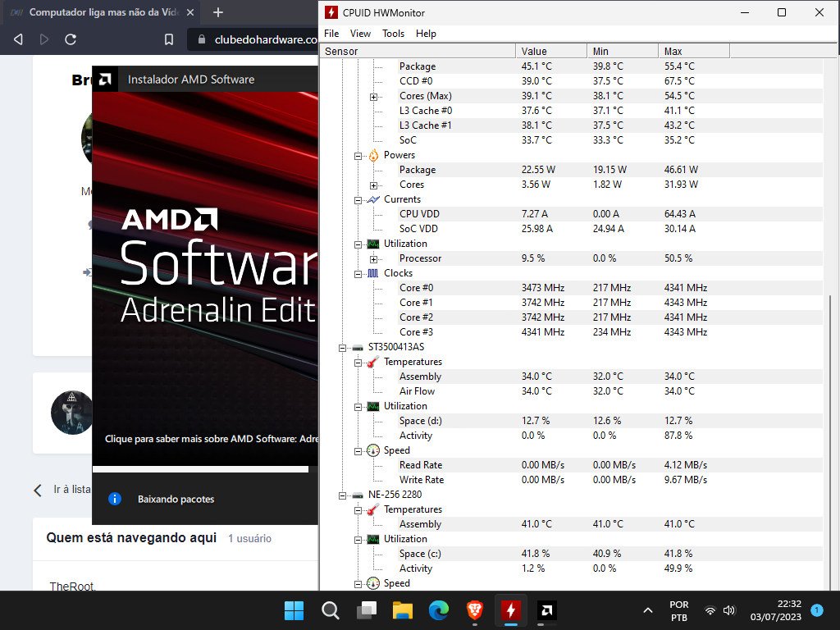Collapse ST3500413AS Speed section
Viewport: 840px width, 630px height.
tap(358, 452)
